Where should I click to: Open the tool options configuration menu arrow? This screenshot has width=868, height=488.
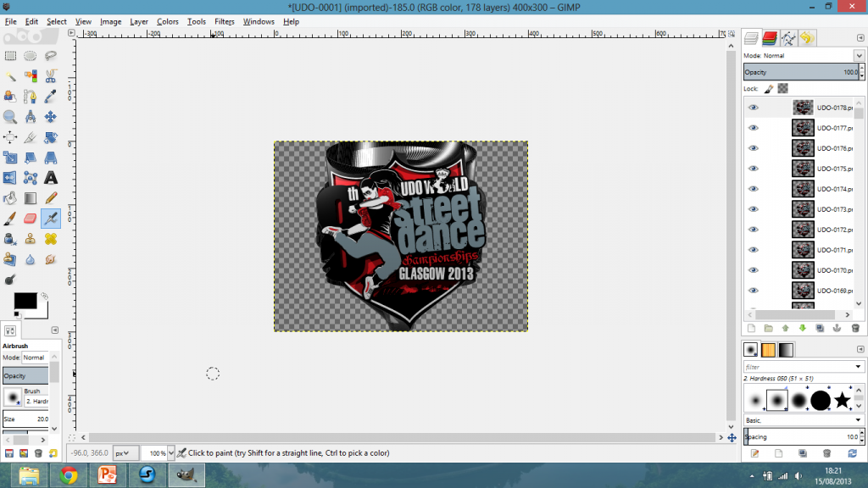pyautogui.click(x=55, y=330)
